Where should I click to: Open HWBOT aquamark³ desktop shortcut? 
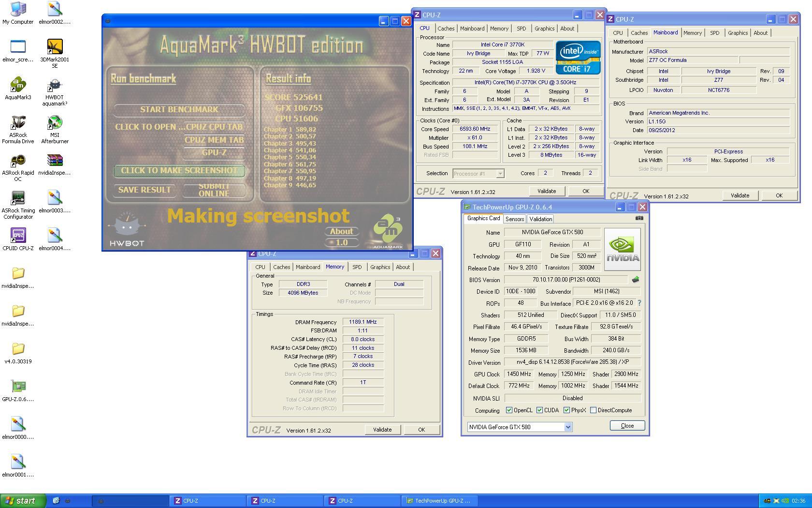click(55, 91)
